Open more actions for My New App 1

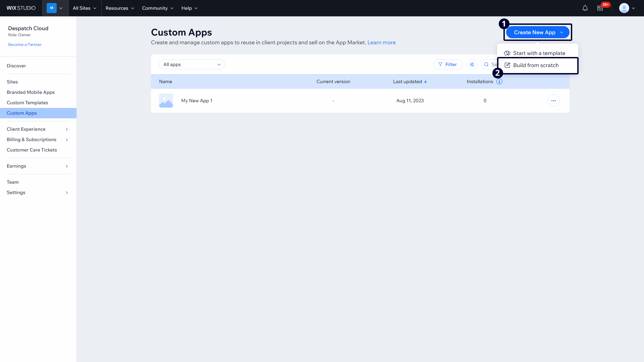tap(553, 101)
